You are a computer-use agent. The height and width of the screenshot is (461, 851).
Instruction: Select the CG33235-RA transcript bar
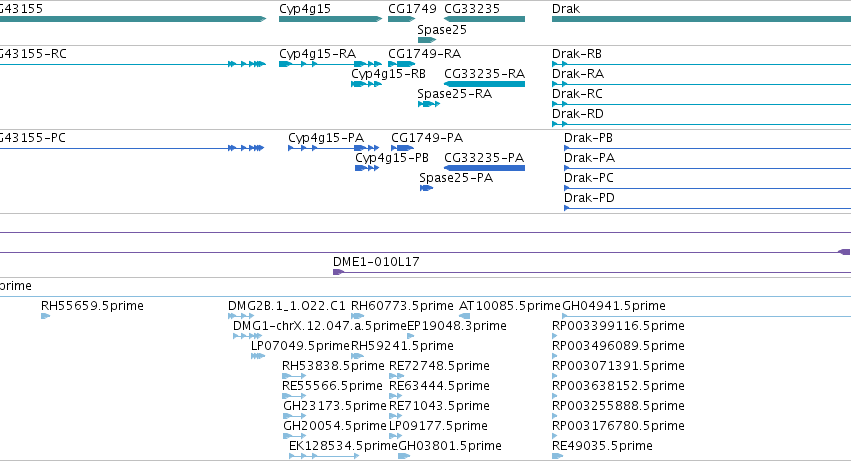[x=484, y=84]
